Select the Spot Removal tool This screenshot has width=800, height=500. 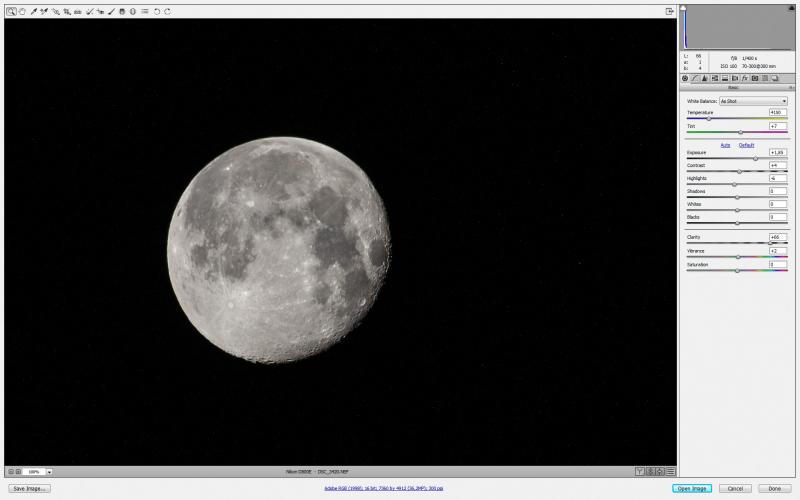[89, 11]
